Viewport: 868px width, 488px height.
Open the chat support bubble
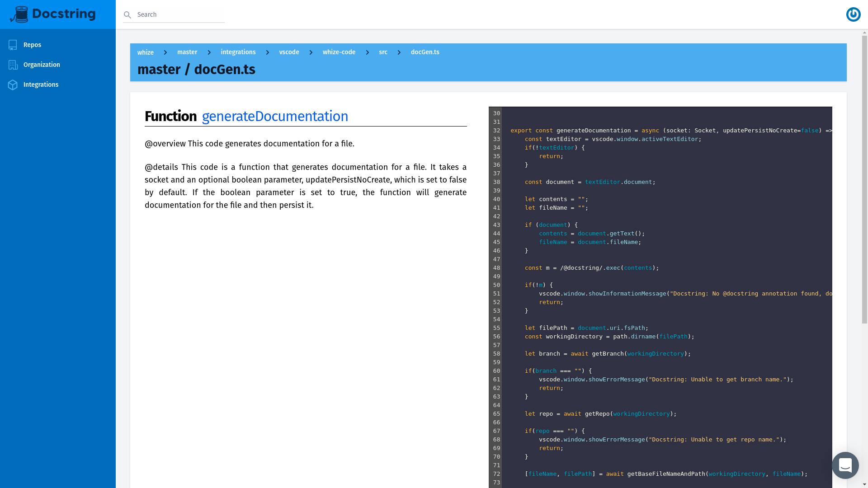[x=845, y=465]
